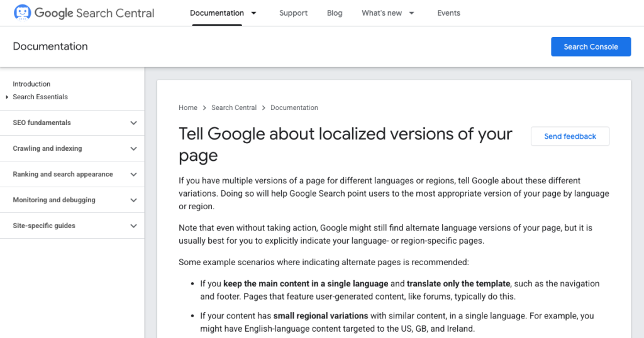Click the Documentation page heading
644x338 pixels.
pyautogui.click(x=50, y=46)
